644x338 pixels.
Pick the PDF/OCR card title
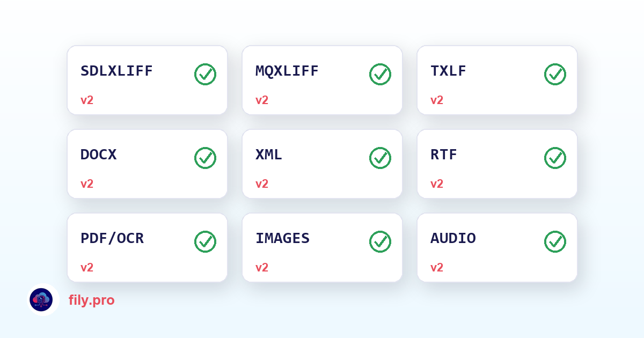click(x=112, y=238)
